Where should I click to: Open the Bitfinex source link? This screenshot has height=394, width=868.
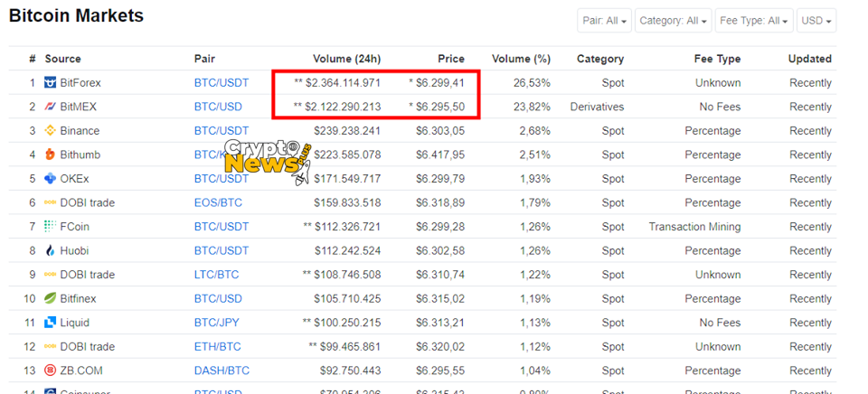78,298
